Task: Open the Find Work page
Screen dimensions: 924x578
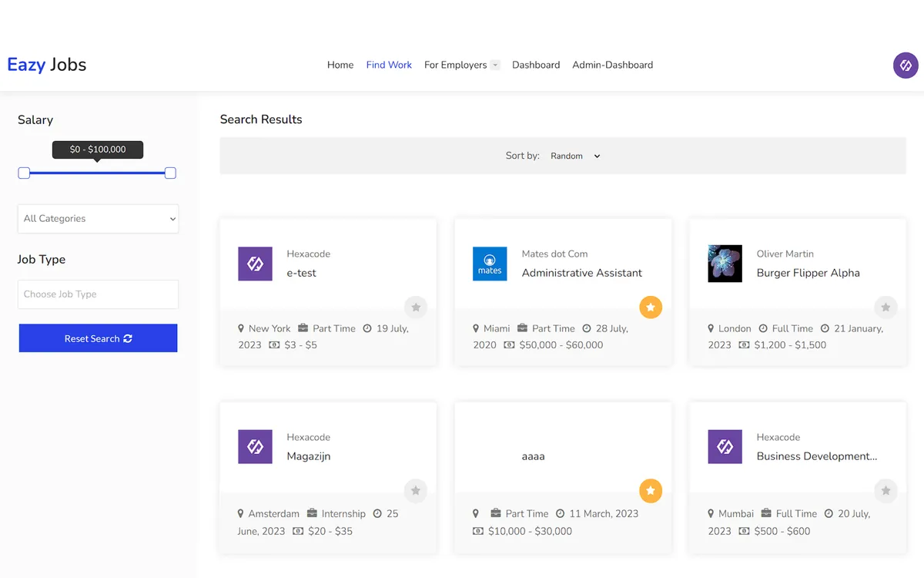Action: pyautogui.click(x=389, y=65)
